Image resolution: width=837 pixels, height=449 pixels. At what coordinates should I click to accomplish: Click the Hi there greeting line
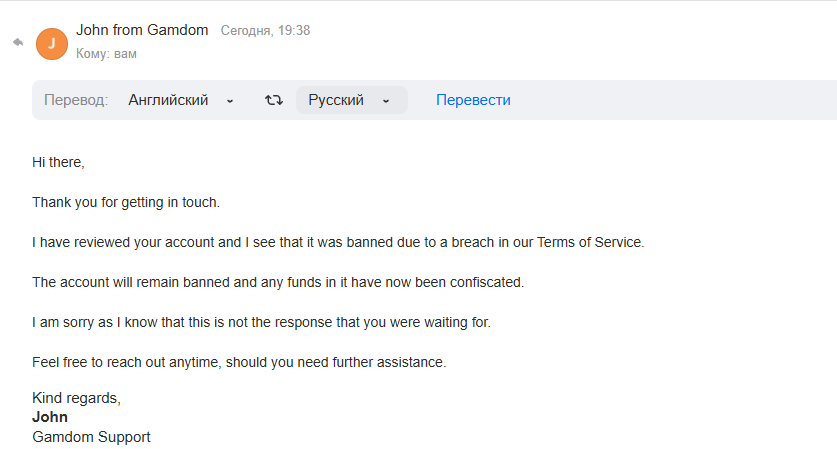58,162
